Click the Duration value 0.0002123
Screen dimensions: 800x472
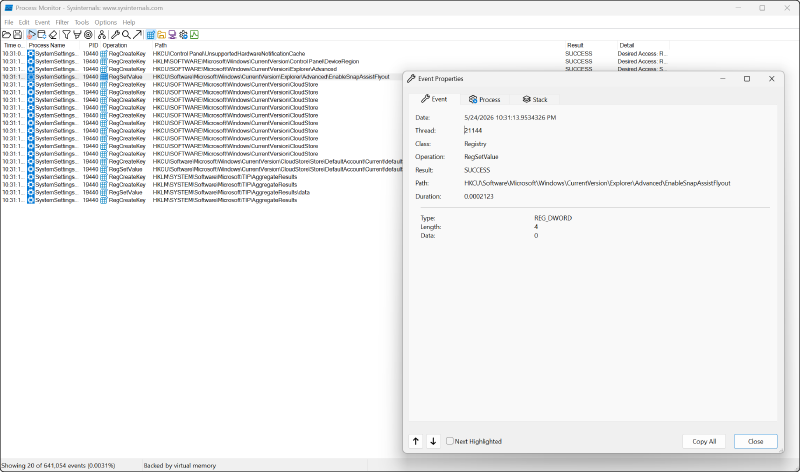[479, 196]
